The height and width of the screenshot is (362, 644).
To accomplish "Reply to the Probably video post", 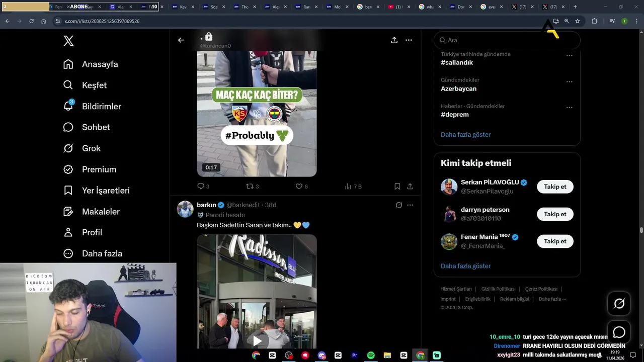I will 203,187.
